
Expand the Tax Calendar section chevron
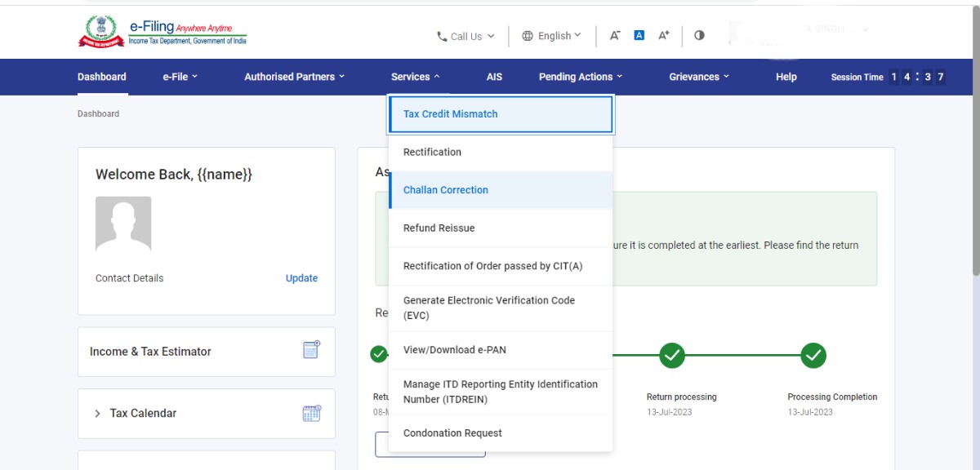[x=98, y=414]
